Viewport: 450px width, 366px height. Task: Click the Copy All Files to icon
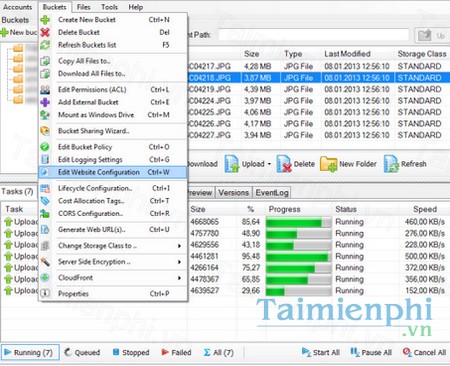point(45,61)
